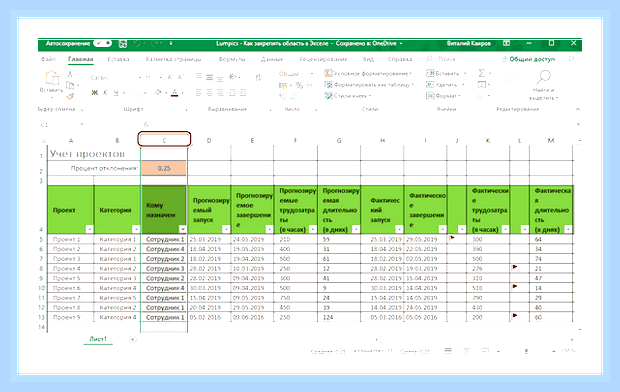Screen dimensions: 620x392
Task: Select column C header
Action: point(164,140)
